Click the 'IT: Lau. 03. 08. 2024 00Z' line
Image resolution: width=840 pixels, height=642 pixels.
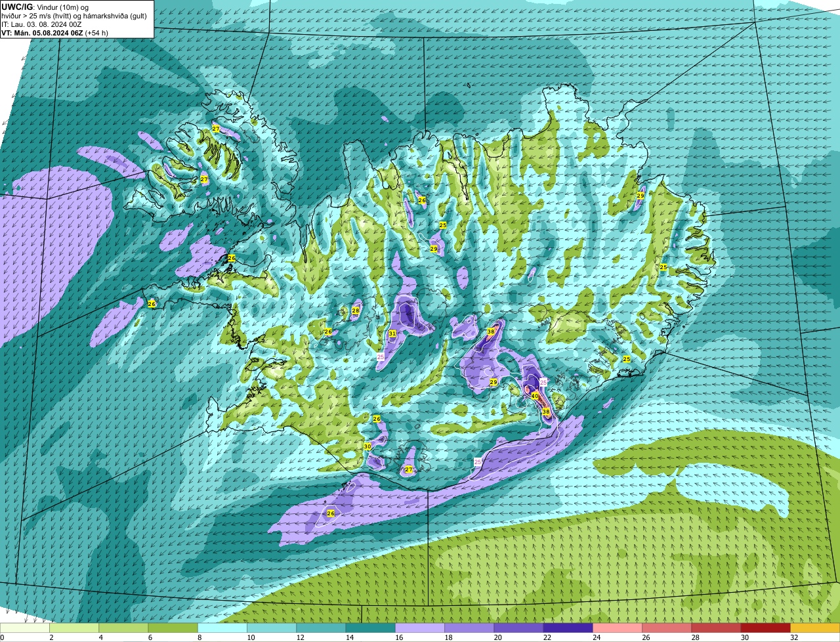[42, 24]
